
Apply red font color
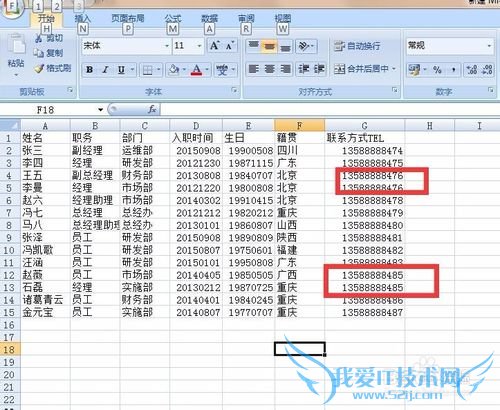pos(197,70)
